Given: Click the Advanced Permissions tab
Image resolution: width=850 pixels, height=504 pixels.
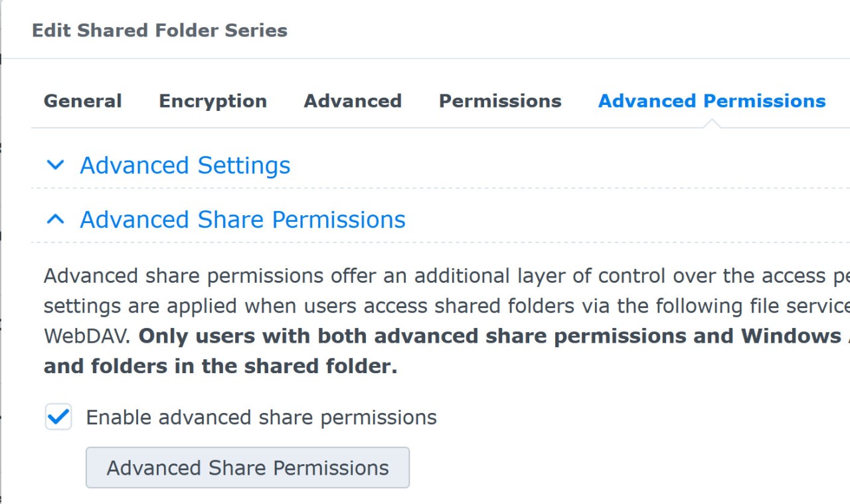Looking at the screenshot, I should (x=711, y=101).
